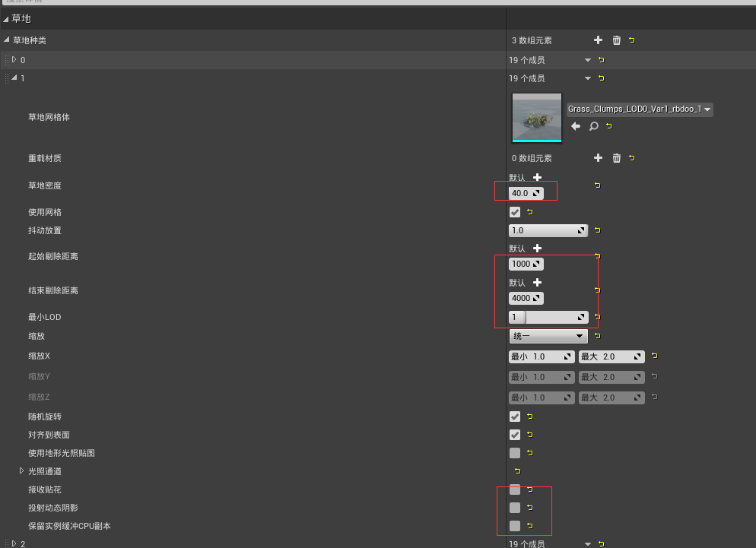756x548 pixels.
Task: Enable 保留实例缓冲CPU副本 checkbox
Action: pyautogui.click(x=515, y=526)
